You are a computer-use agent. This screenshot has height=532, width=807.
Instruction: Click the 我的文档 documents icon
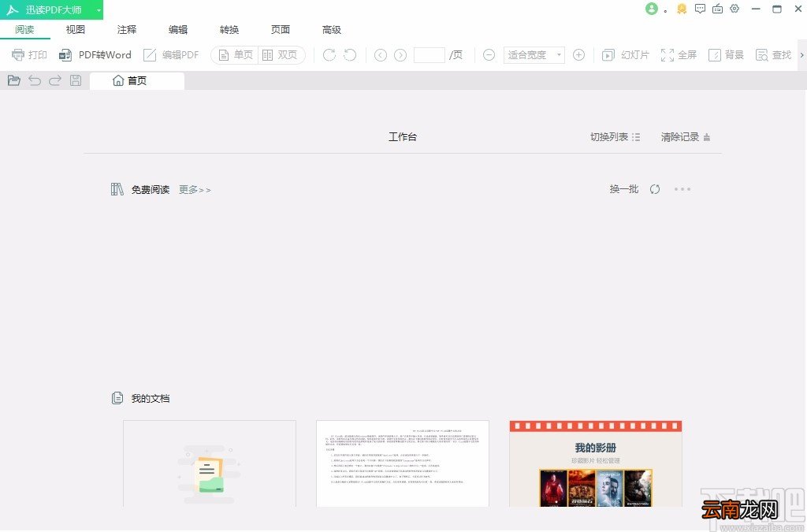117,398
